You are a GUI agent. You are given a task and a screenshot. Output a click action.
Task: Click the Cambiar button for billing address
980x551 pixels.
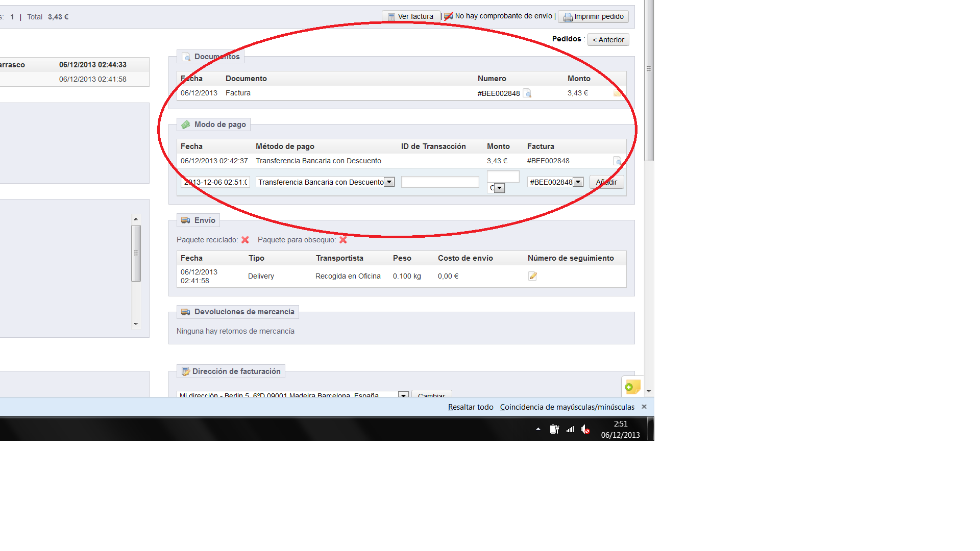tap(431, 394)
